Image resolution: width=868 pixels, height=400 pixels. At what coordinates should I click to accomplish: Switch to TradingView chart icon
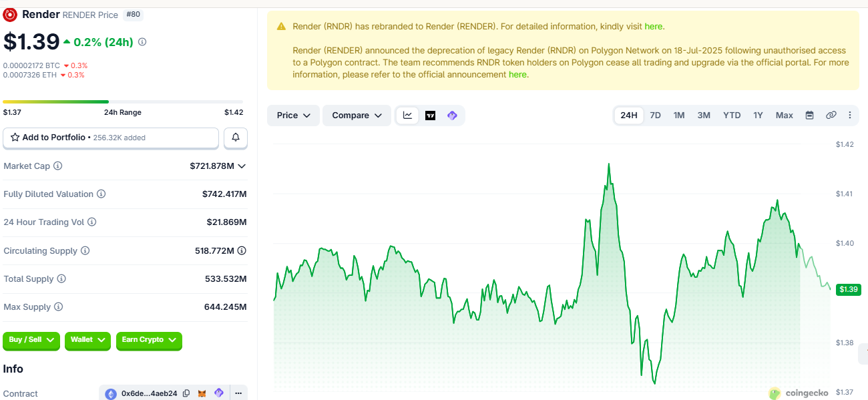[430, 116]
